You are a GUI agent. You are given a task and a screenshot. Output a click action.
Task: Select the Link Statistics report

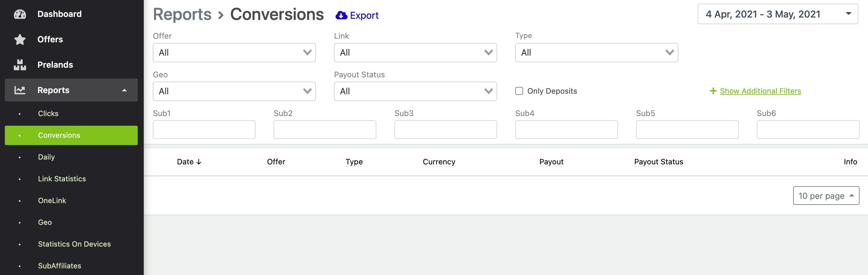(x=62, y=179)
